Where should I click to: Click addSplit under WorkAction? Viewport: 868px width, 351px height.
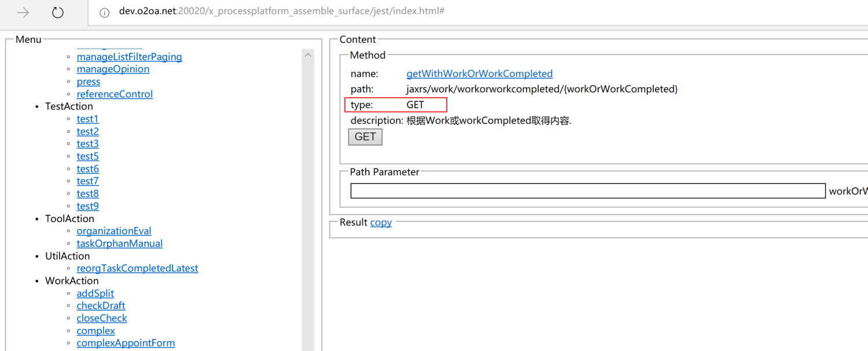(95, 293)
